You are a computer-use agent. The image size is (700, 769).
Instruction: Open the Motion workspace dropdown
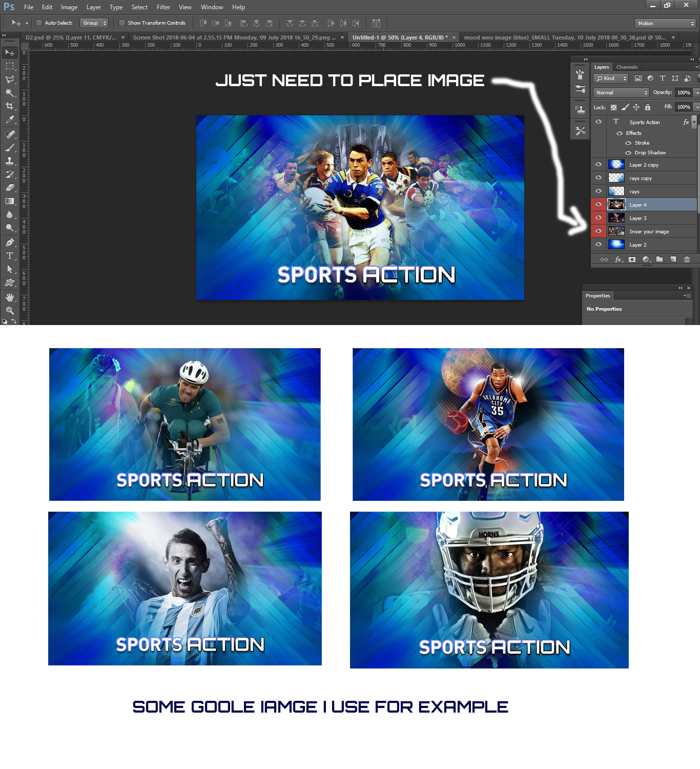[x=665, y=24]
